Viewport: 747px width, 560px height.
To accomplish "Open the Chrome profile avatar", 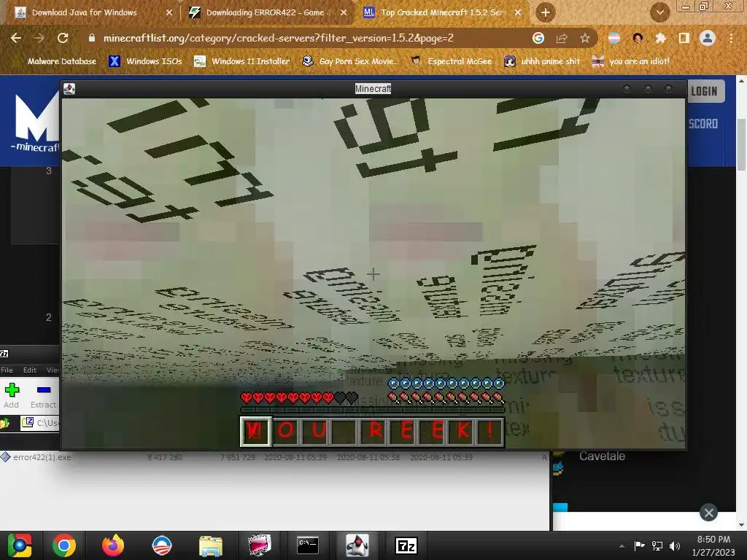I will (708, 38).
